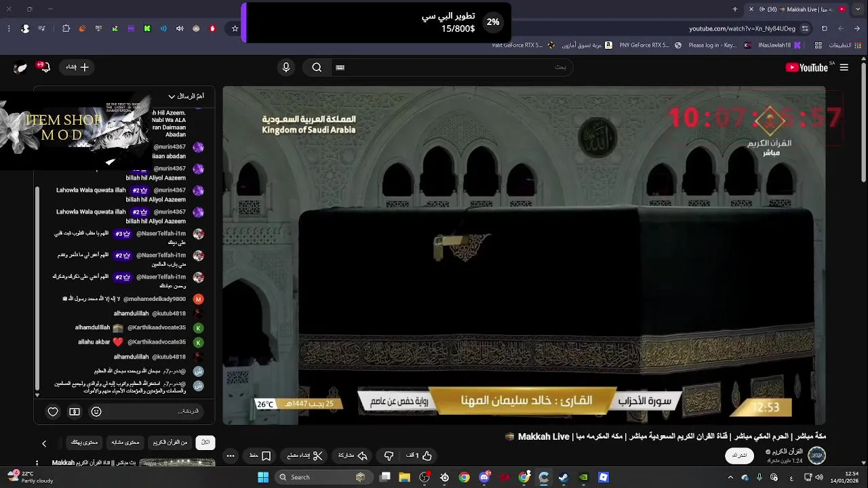Open Super Chat dollar icon in chat
Screen dimensions: 868x488
pyautogui.click(x=75, y=411)
